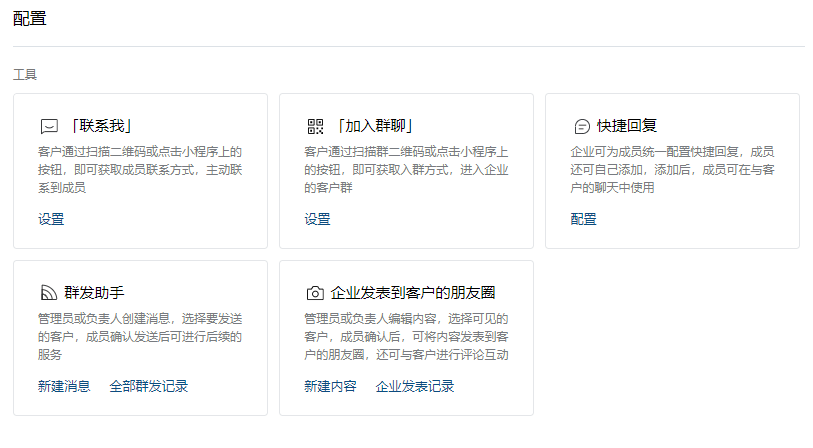Click the camera icon beside 企业发表到客户的朋友圈
Screen dimensions: 813x448
pyautogui.click(x=315, y=293)
